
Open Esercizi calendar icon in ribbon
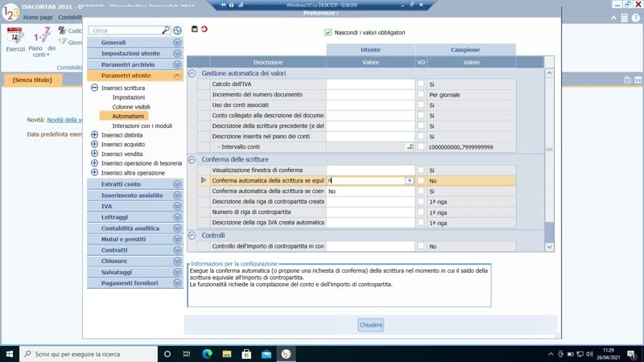coord(15,36)
